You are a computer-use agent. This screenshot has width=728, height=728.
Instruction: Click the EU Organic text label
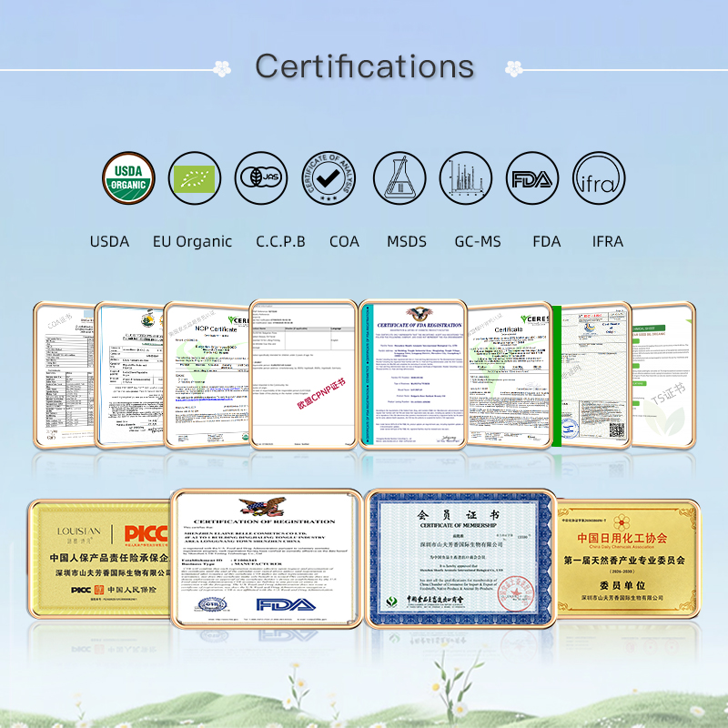point(192,241)
